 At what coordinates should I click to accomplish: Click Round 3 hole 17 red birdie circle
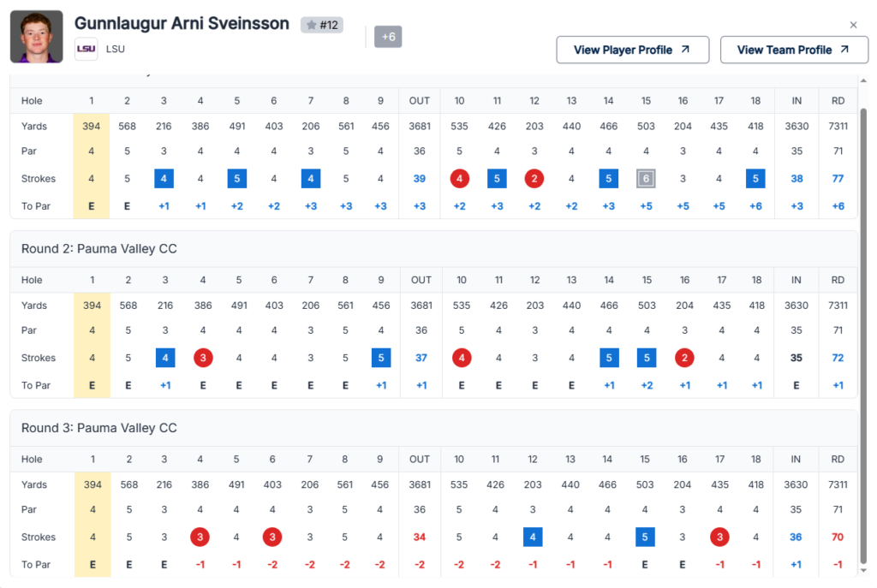point(720,537)
